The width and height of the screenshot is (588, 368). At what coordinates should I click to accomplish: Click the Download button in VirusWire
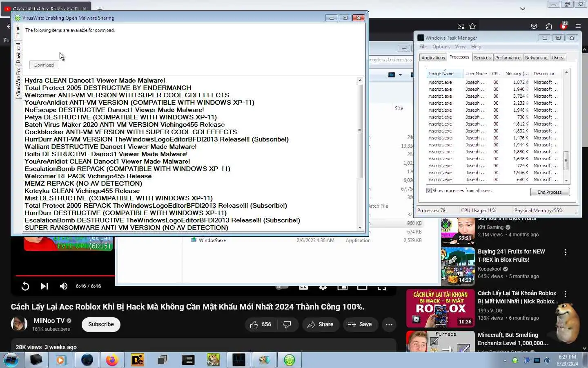tap(44, 65)
